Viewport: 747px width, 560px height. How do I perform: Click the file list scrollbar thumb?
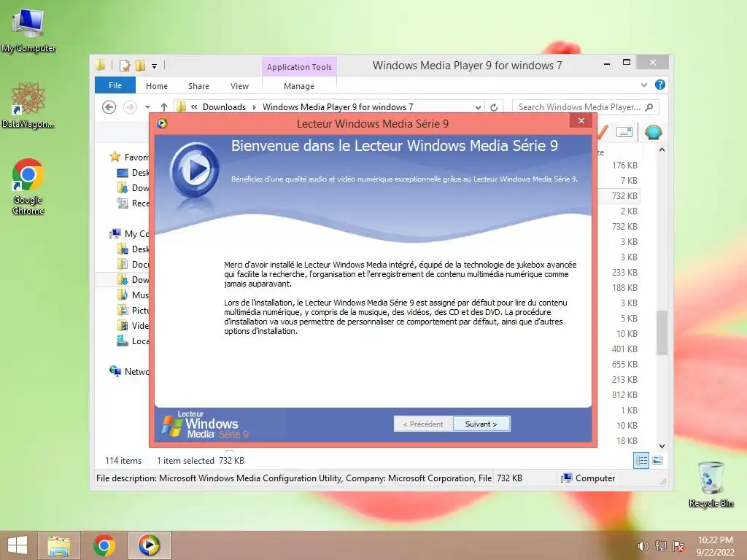point(662,332)
